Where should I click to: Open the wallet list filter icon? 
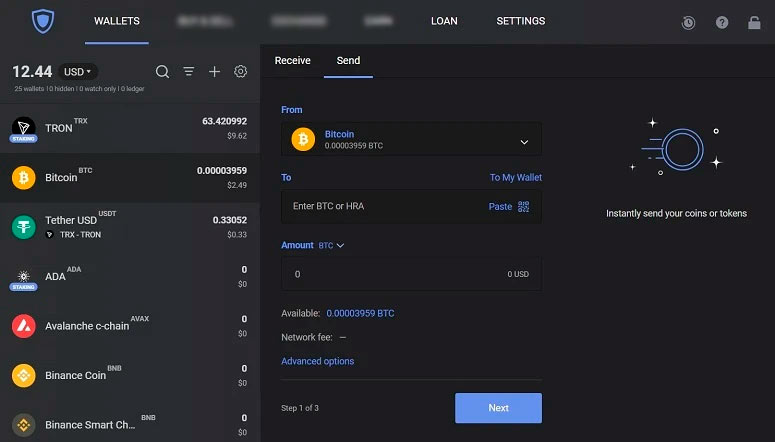point(188,72)
